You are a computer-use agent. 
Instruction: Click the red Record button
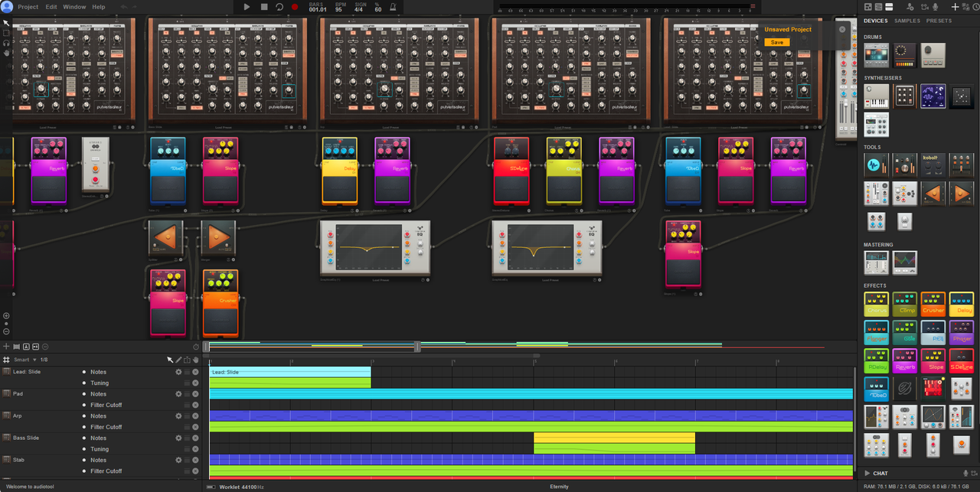click(295, 7)
